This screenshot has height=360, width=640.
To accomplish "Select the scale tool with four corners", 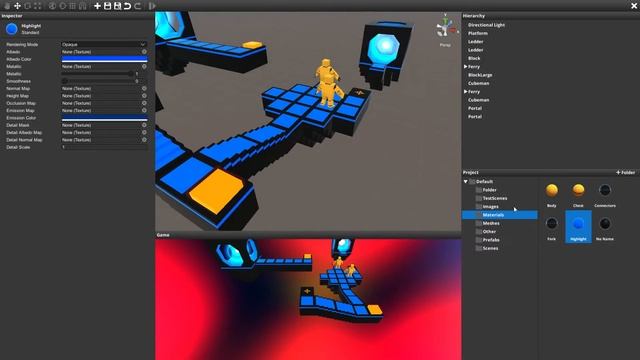I will click(x=38, y=6).
